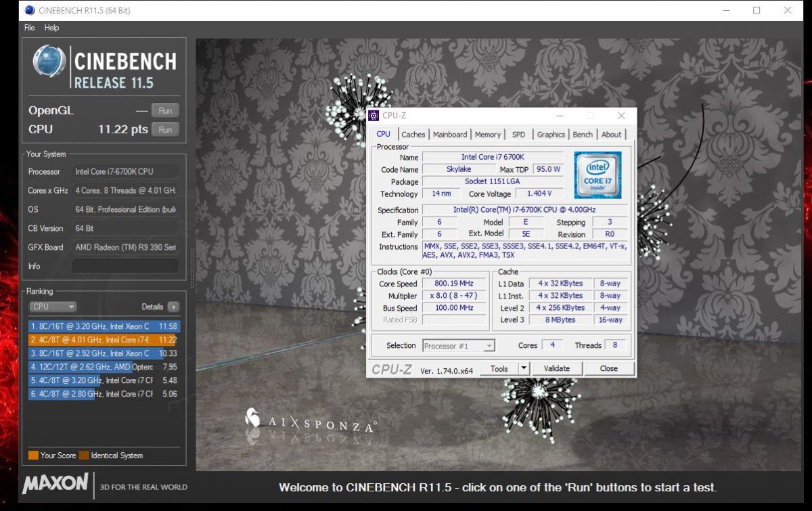The image size is (812, 511).
Task: Expand ranking Details arrow button
Action: click(173, 307)
